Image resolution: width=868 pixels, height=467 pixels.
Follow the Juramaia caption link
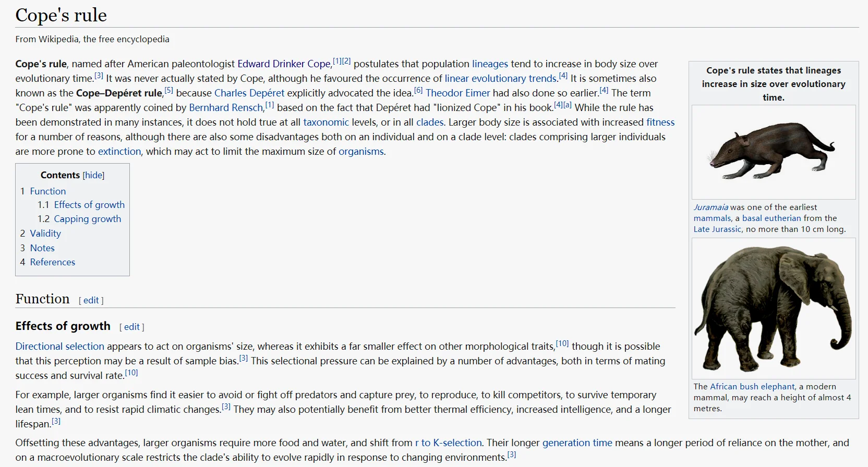coord(711,207)
